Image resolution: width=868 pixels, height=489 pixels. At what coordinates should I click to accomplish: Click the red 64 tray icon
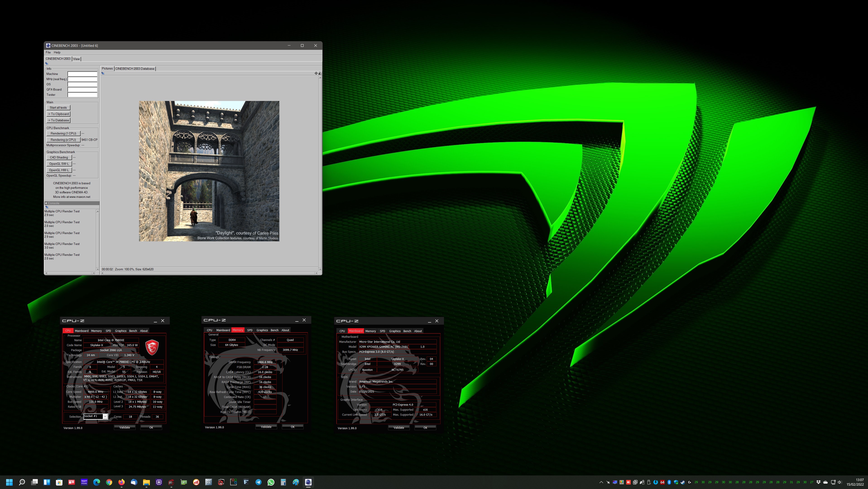[662, 482]
